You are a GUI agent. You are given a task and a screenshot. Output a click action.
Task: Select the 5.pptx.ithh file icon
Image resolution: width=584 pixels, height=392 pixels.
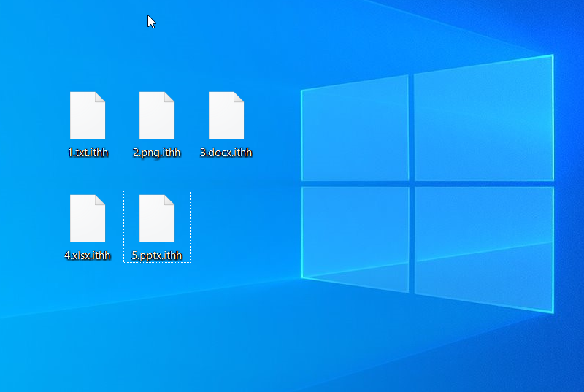click(x=157, y=218)
